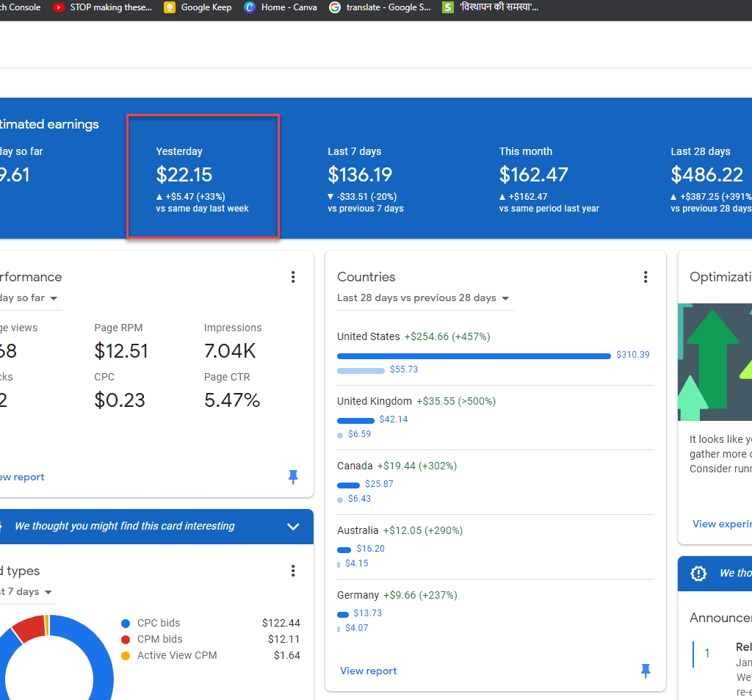Click the United Kingdom $42.14 bar

click(356, 421)
